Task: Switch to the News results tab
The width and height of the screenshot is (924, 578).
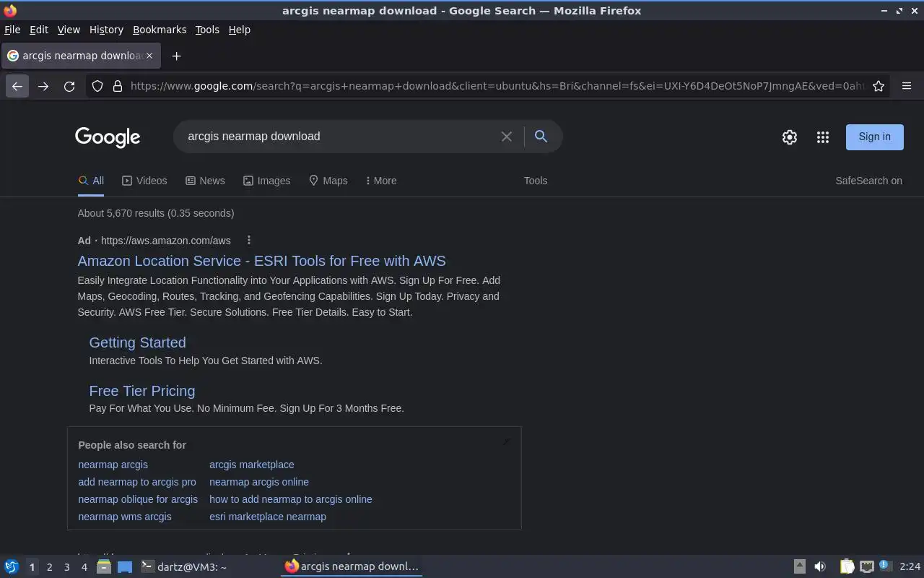Action: coord(205,181)
